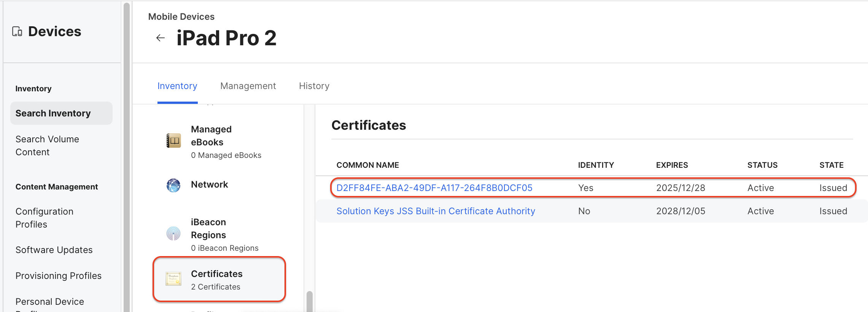The height and width of the screenshot is (312, 868).
Task: Click the IDENTITY column header
Action: [x=596, y=165]
